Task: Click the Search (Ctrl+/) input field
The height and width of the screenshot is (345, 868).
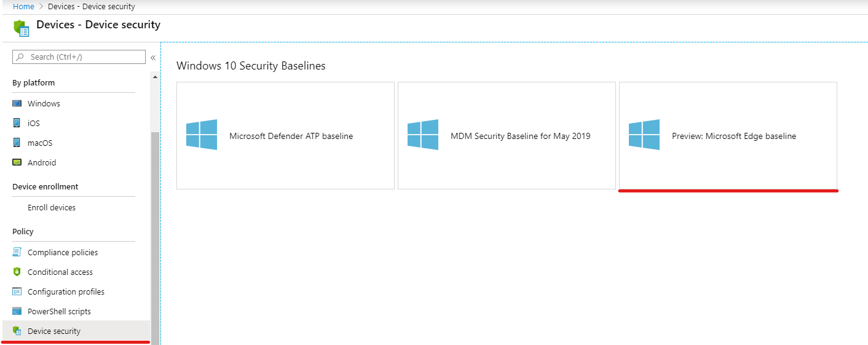Action: click(79, 57)
